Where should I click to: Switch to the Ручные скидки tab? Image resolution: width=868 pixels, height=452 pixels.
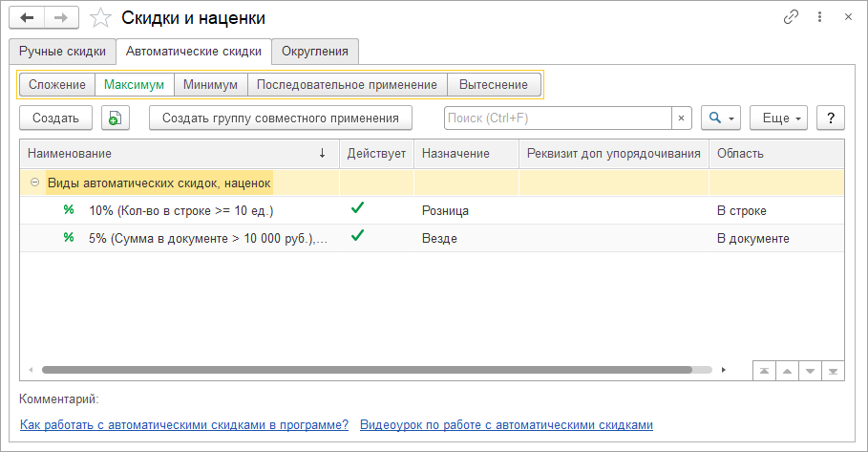[61, 51]
